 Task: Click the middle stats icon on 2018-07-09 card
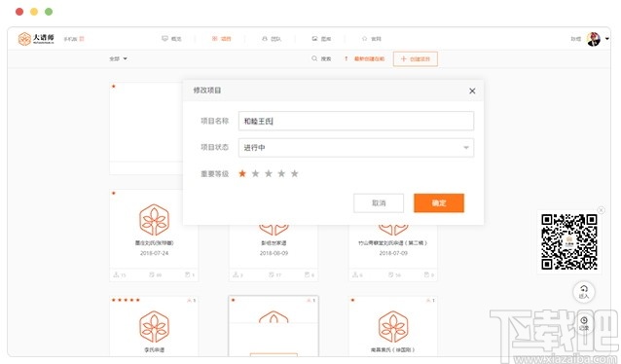391,274
